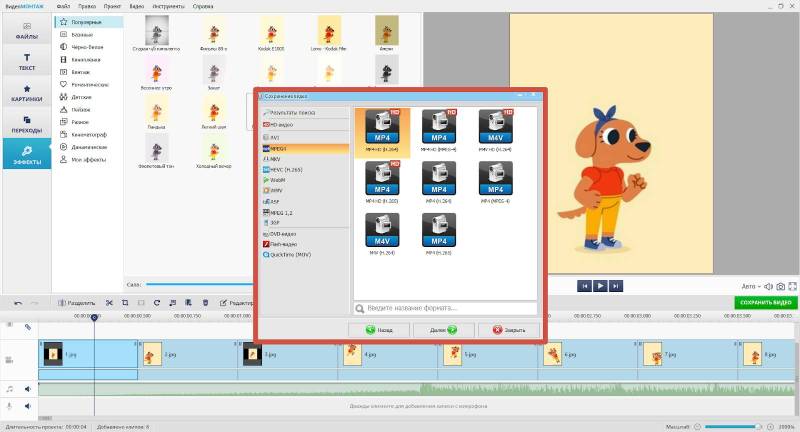The height and width of the screenshot is (432, 800).
Task: Delete clip with trash icon
Action: (x=205, y=303)
